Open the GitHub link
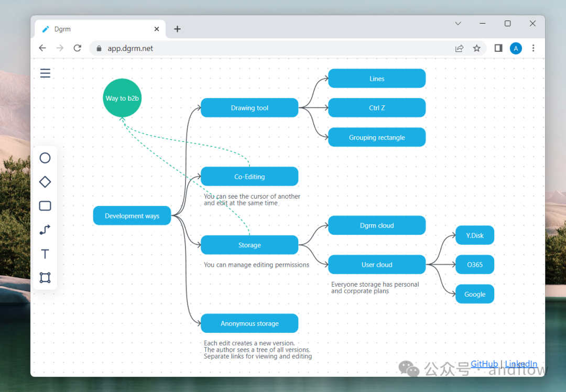Viewport: 566px width, 392px height. 484,364
